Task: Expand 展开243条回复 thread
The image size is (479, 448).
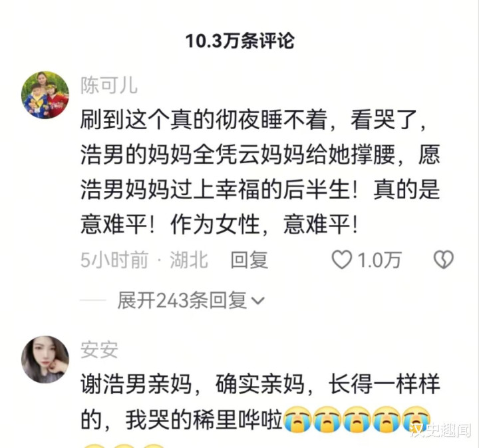Action: click(191, 301)
